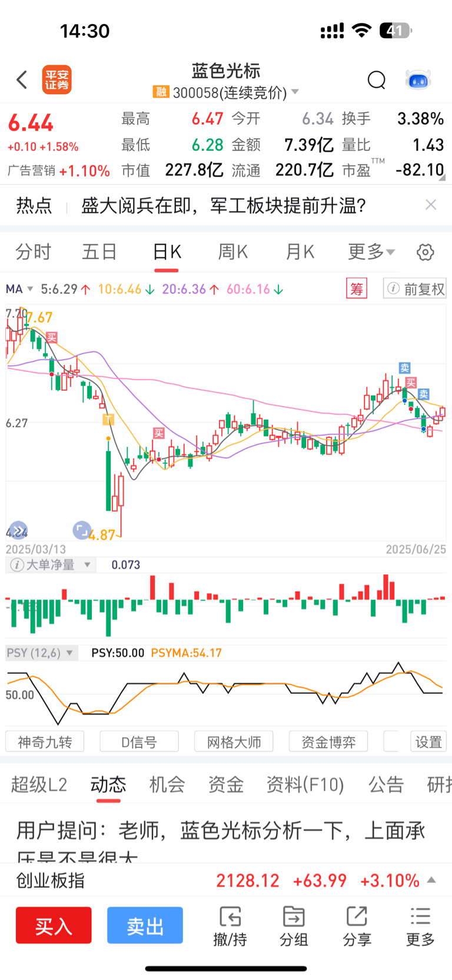
Task: Tap the 创业板指 index name
Action: pos(51,881)
